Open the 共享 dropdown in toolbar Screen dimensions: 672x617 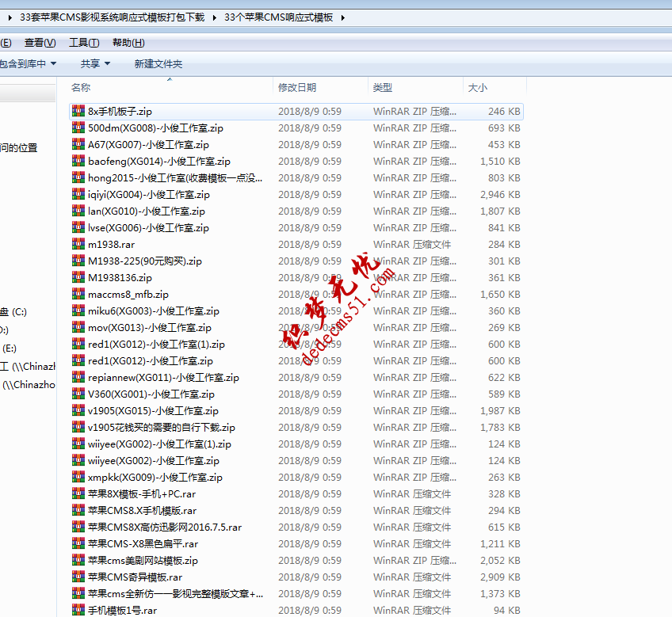[x=95, y=64]
